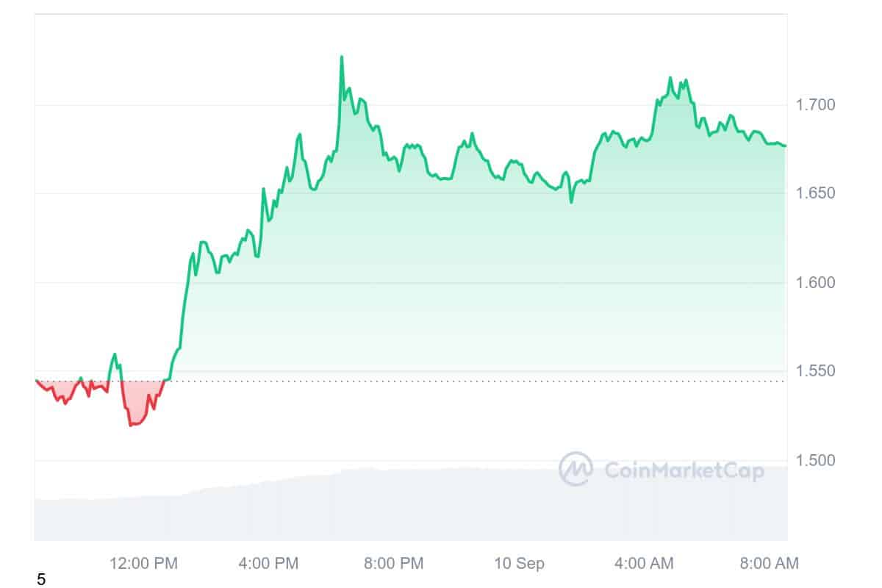Select the 1.500 price axis label
Viewport: 882px width, 588px height.
pos(816,461)
